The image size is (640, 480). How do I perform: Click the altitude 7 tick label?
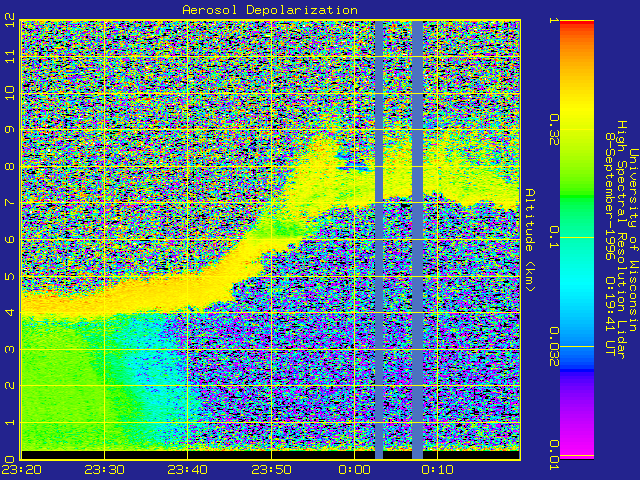(x=10, y=202)
